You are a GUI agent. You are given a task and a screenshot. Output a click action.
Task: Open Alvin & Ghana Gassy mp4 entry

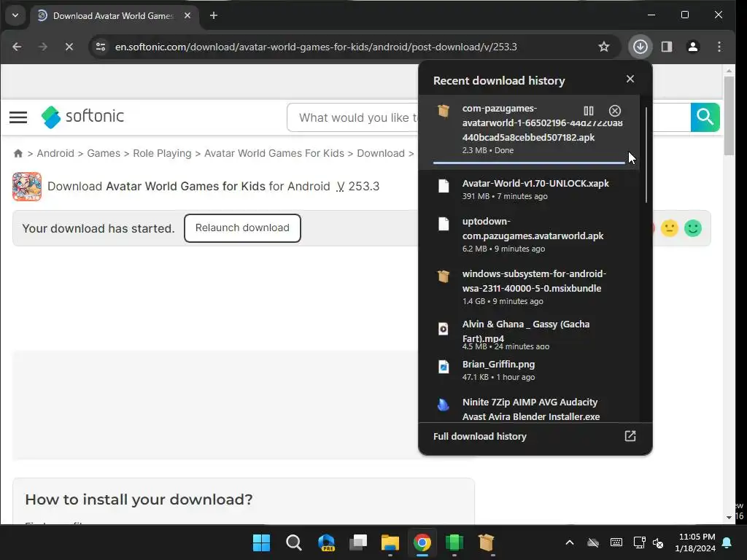click(x=529, y=335)
